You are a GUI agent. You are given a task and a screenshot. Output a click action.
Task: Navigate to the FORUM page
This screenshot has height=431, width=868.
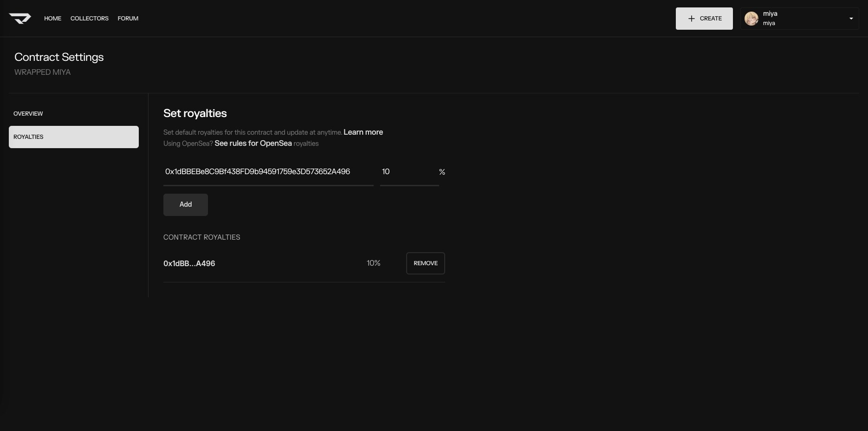[128, 19]
